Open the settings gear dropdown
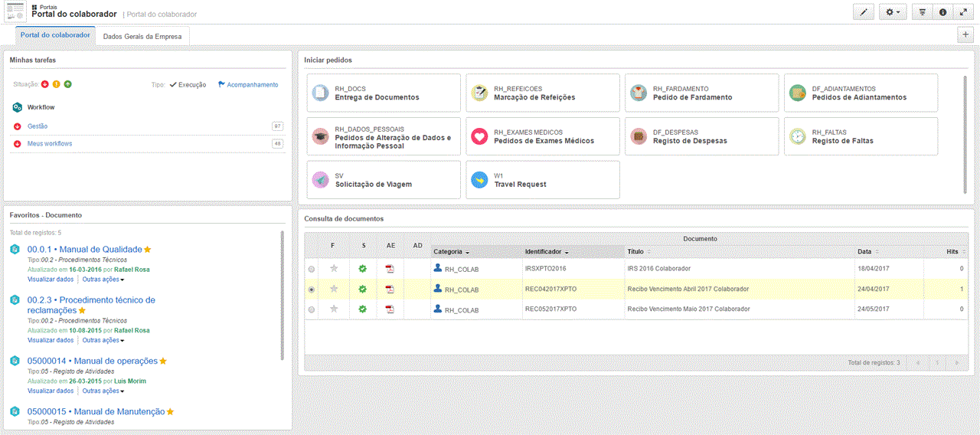This screenshot has height=435, width=980. 891,12
